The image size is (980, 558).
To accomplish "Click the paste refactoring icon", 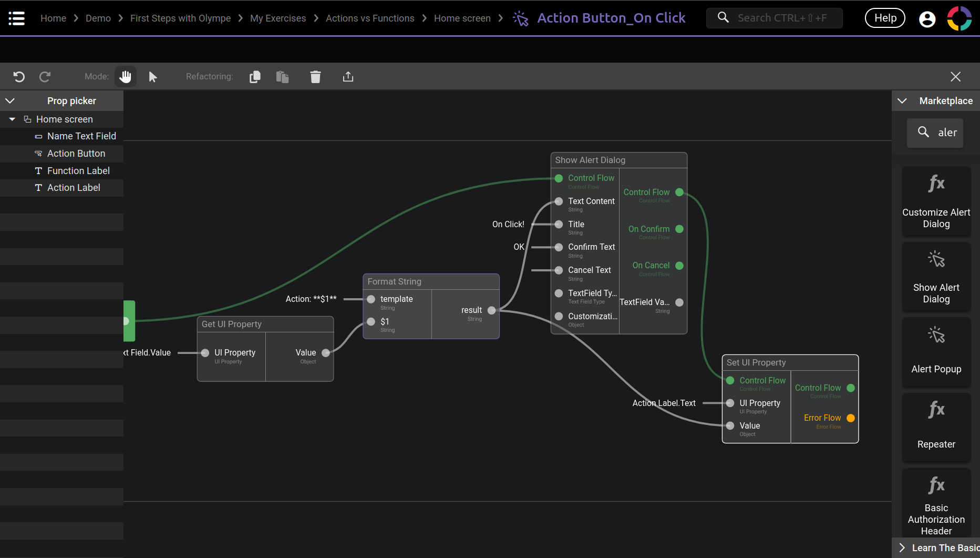I will (283, 77).
